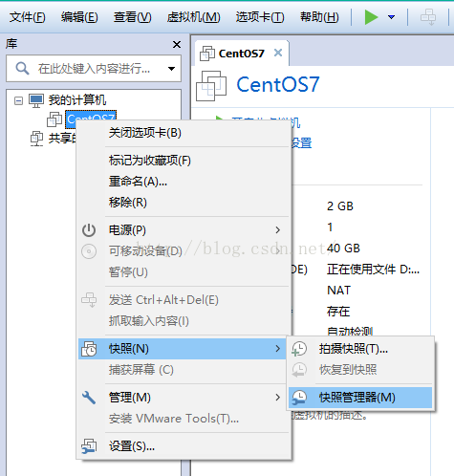454x476 pixels.
Task: Click the power icon beside 电源(P)
Action: (x=89, y=230)
